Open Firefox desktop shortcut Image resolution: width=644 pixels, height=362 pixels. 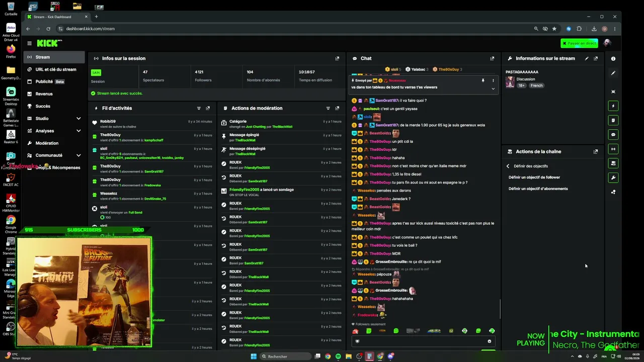[x=11, y=50]
